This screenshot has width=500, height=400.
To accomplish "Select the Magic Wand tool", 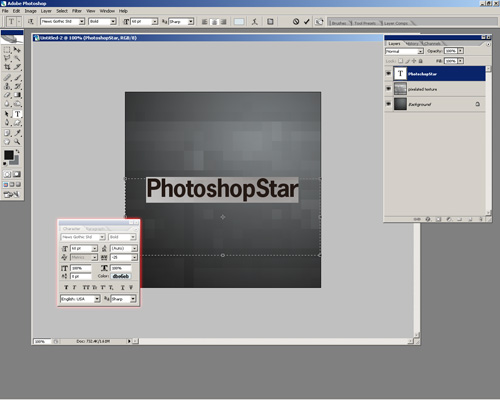I will [17, 59].
